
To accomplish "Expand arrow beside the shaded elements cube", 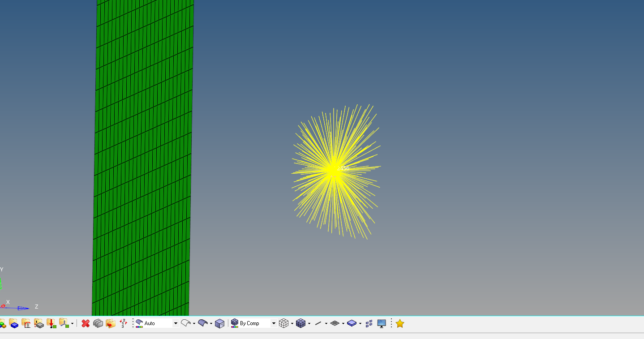I will [309, 324].
